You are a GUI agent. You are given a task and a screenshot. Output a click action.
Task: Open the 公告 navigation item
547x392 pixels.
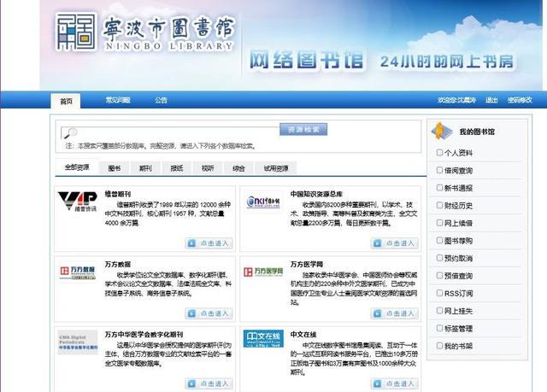161,100
